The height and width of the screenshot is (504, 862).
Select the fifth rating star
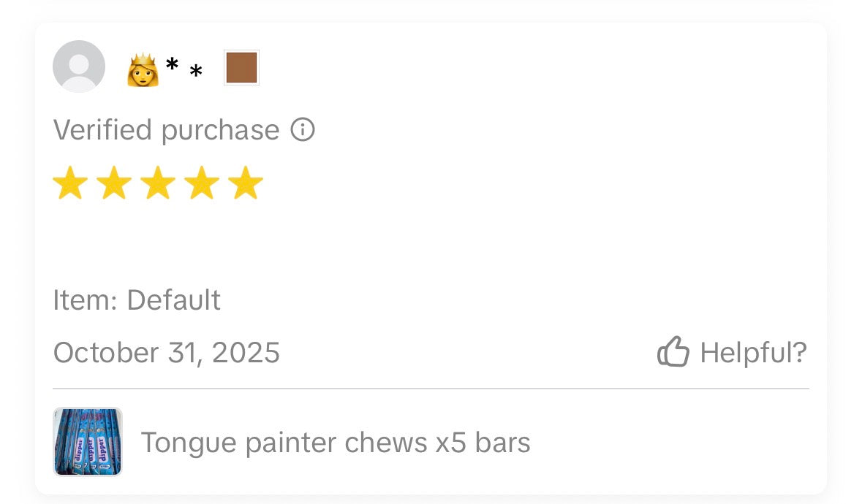point(246,183)
